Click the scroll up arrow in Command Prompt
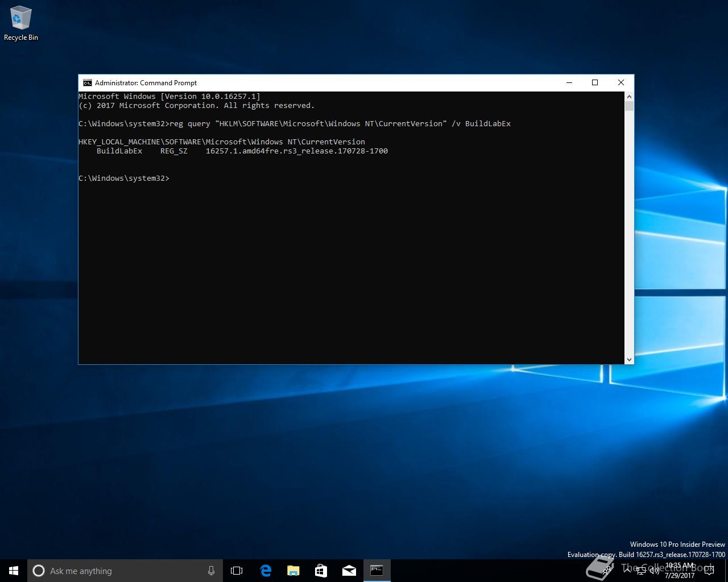The image size is (728, 582). click(629, 97)
